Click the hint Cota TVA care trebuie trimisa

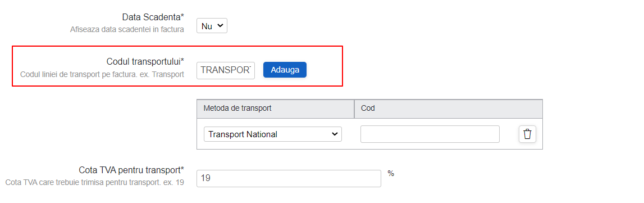[94, 182]
